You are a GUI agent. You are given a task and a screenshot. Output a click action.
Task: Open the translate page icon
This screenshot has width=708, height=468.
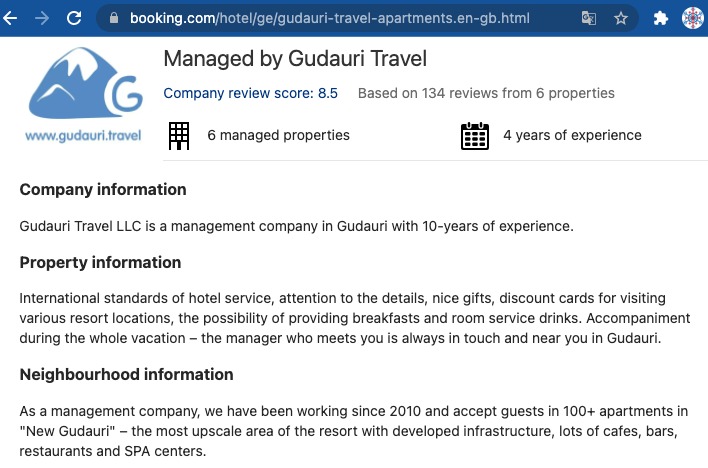point(589,18)
